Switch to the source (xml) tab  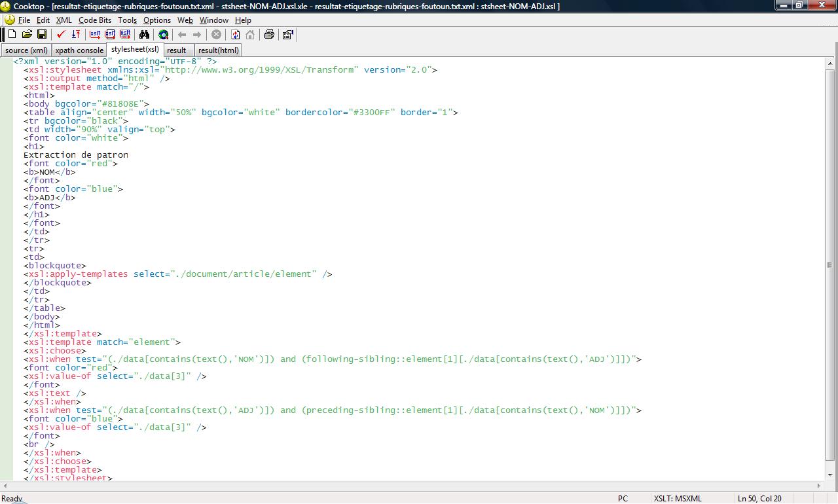point(26,50)
